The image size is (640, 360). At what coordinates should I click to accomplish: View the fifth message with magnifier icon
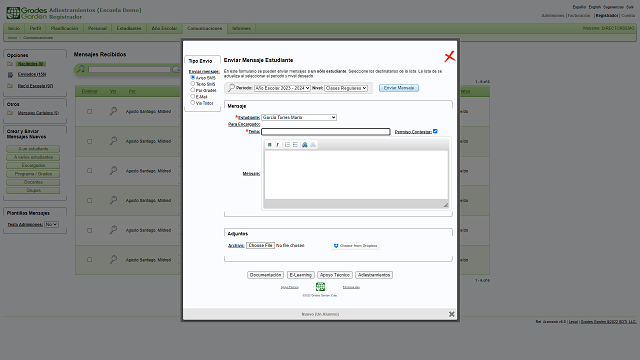click(x=113, y=230)
